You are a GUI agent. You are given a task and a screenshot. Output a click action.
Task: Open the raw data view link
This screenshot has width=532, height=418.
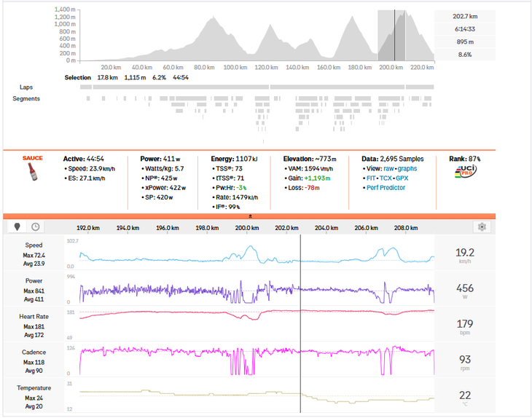(x=389, y=168)
